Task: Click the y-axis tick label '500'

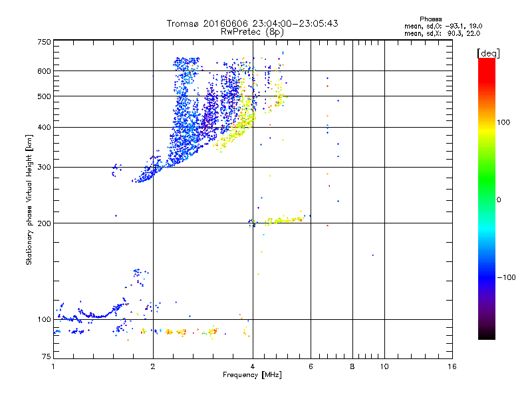Action: pos(45,96)
